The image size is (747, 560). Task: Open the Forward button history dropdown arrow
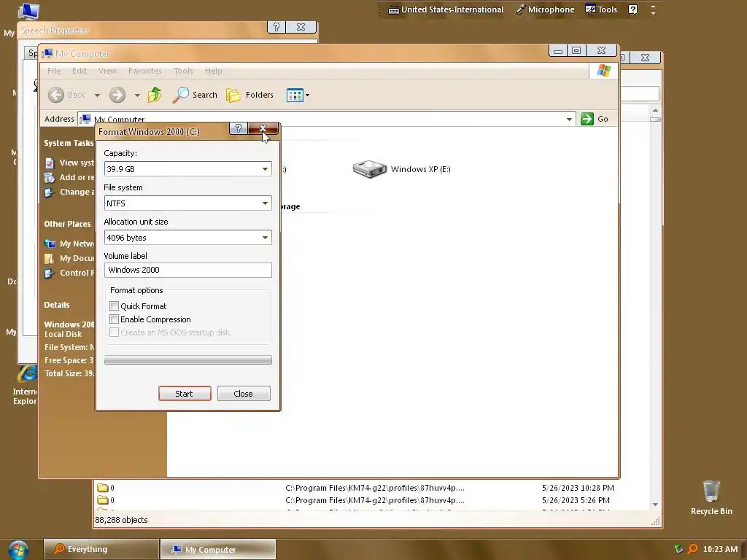click(137, 96)
